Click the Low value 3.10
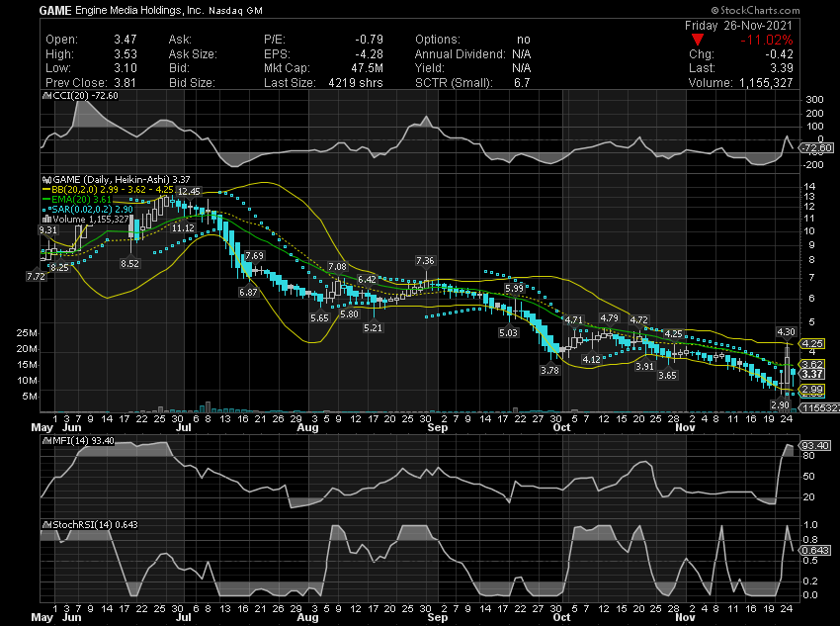 126,68
